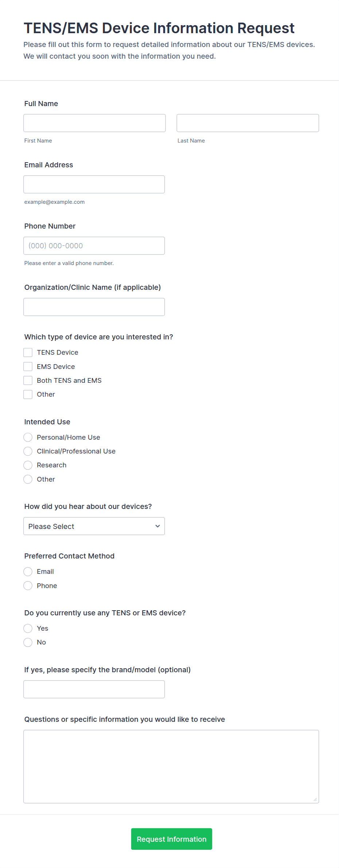Open the 'How did you hear' dropdown
339x868 pixels.
click(94, 526)
